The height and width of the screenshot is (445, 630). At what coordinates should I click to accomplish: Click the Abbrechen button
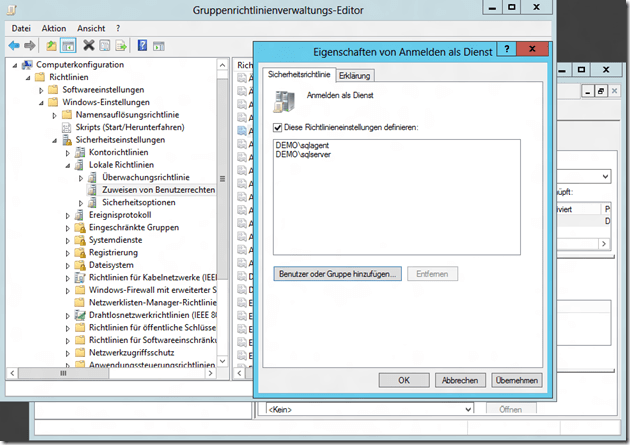460,380
